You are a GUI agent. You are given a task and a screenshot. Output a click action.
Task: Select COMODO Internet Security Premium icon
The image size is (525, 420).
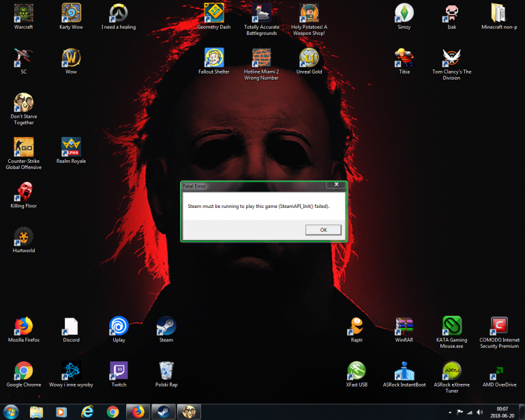pos(499,332)
